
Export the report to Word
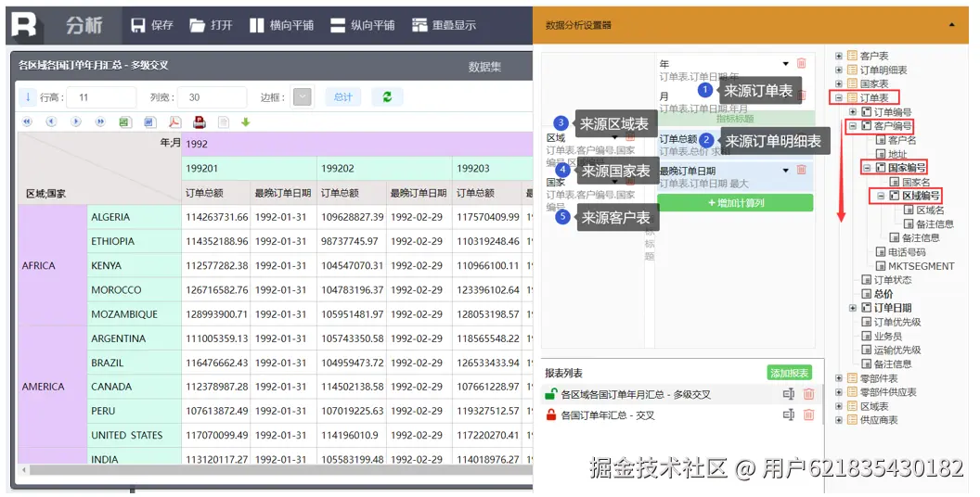(x=149, y=121)
